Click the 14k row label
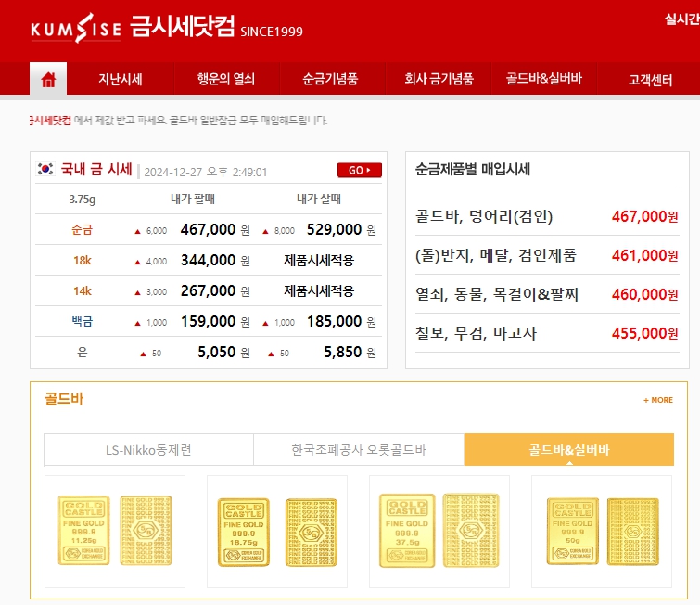700x605 pixels. point(83,291)
